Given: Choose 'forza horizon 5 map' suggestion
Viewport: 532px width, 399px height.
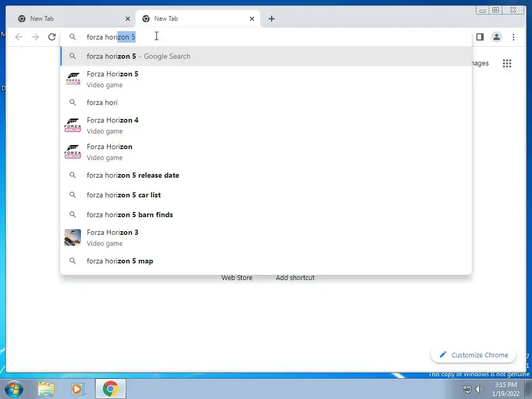Looking at the screenshot, I should 266,261.
